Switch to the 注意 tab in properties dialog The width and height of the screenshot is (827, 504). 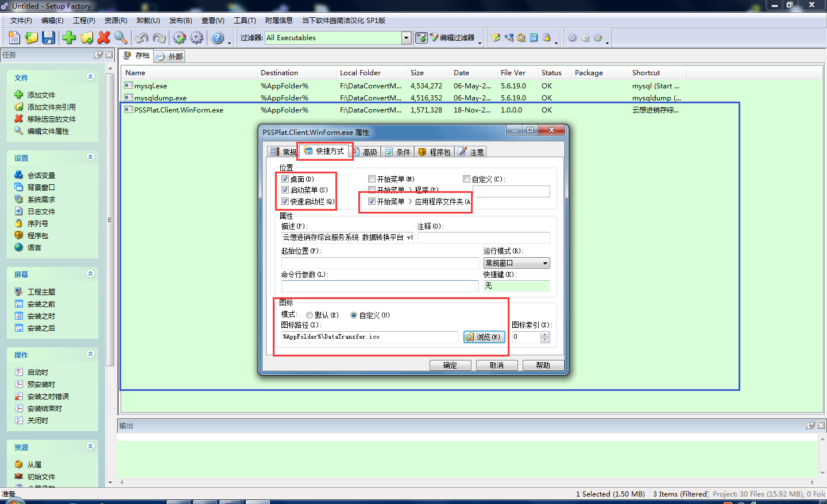click(472, 152)
